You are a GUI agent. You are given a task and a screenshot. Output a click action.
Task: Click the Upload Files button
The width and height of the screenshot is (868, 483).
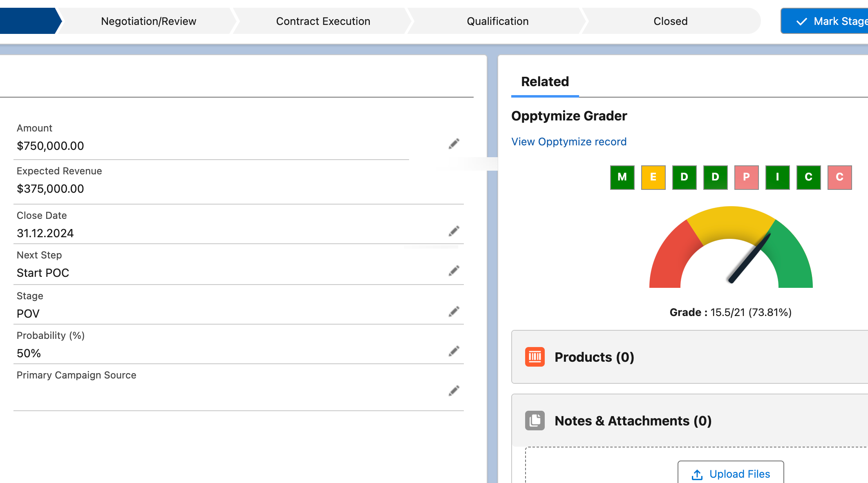tap(731, 474)
